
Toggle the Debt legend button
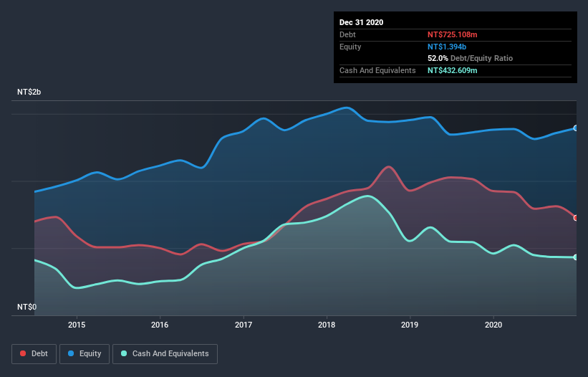(34, 354)
